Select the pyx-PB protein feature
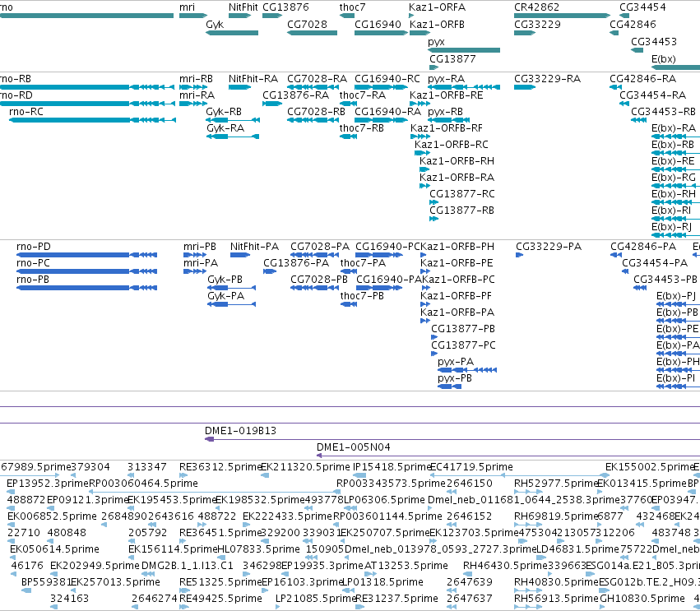The image size is (700, 611). click(450, 387)
